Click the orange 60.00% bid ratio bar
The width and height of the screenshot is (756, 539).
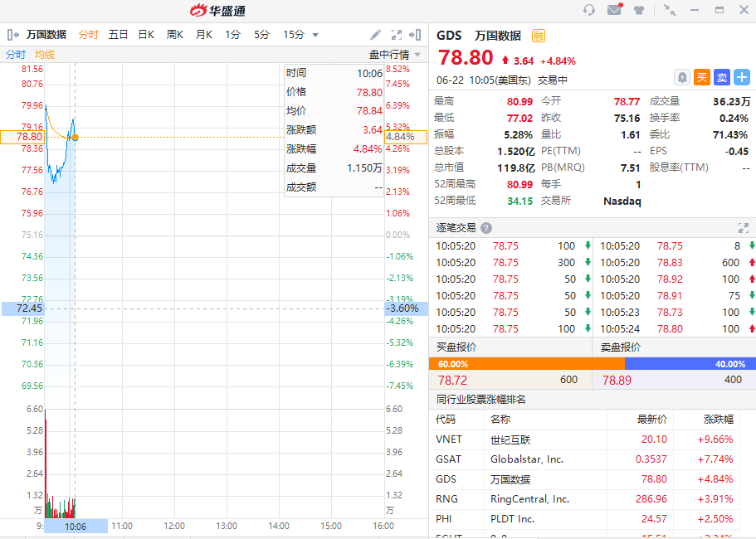pos(526,363)
